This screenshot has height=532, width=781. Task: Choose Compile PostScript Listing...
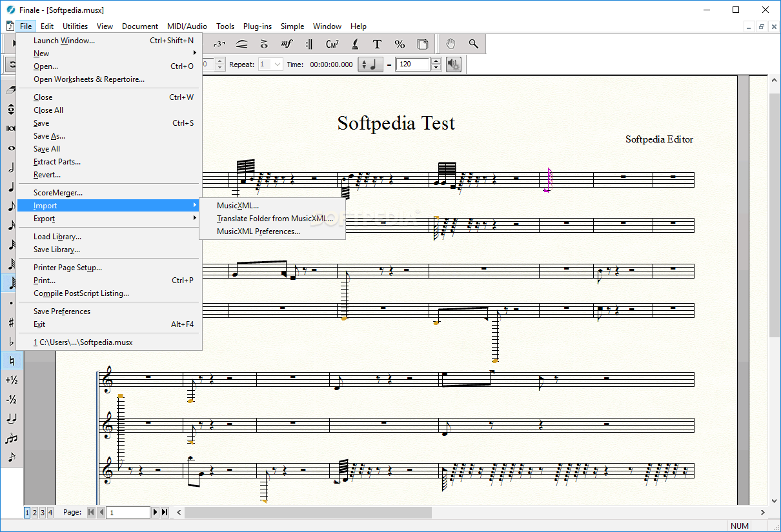109,293
